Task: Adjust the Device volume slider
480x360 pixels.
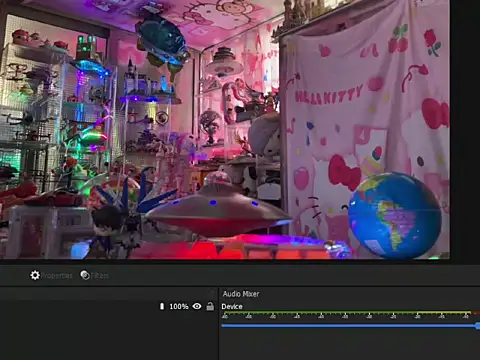Action: [351, 325]
